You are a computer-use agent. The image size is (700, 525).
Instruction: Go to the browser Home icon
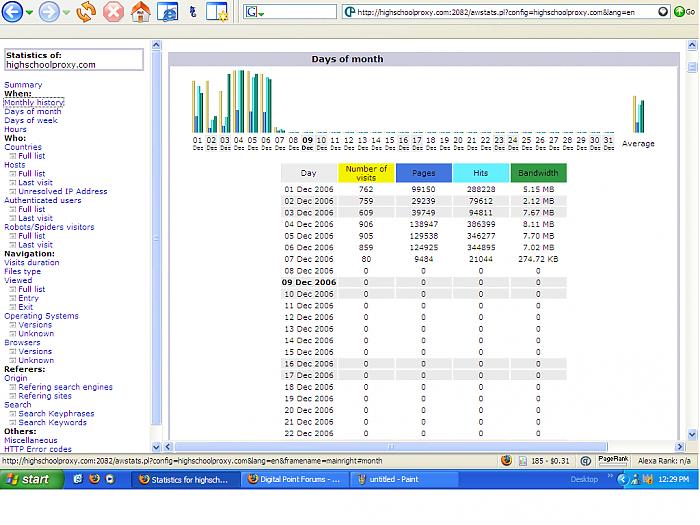(x=141, y=12)
